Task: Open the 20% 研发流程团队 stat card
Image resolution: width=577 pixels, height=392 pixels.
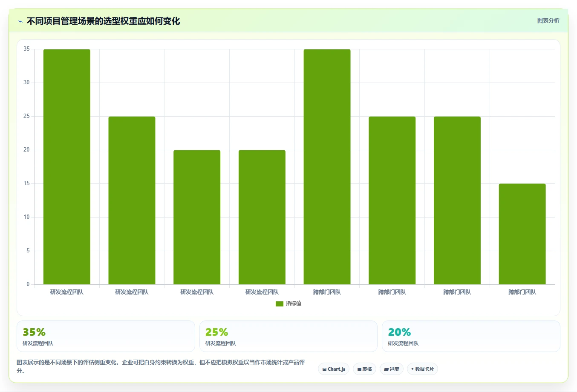Action: point(471,336)
